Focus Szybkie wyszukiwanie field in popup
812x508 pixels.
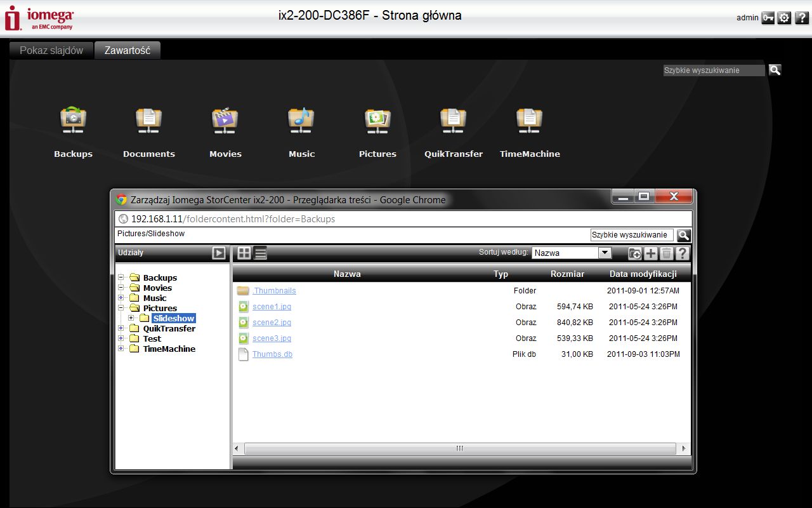[632, 235]
